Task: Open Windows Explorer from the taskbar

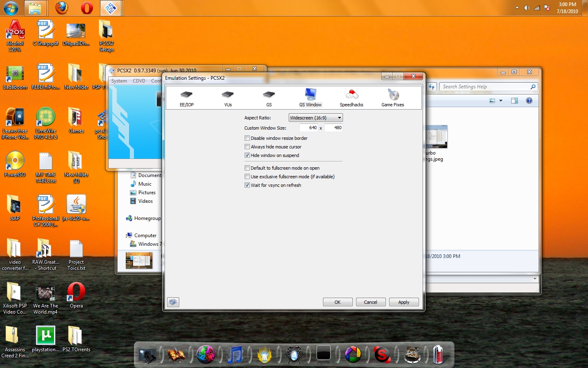Action: pyautogui.click(x=35, y=8)
